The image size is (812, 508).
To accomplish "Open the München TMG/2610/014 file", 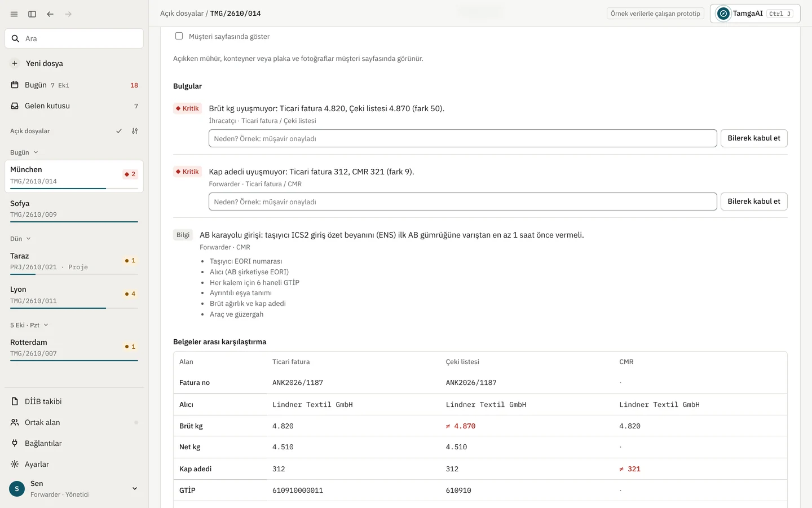I will click(x=74, y=176).
